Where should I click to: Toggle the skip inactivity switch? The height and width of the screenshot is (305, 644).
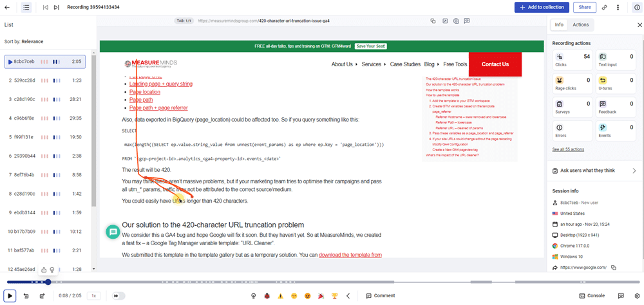[118, 296]
